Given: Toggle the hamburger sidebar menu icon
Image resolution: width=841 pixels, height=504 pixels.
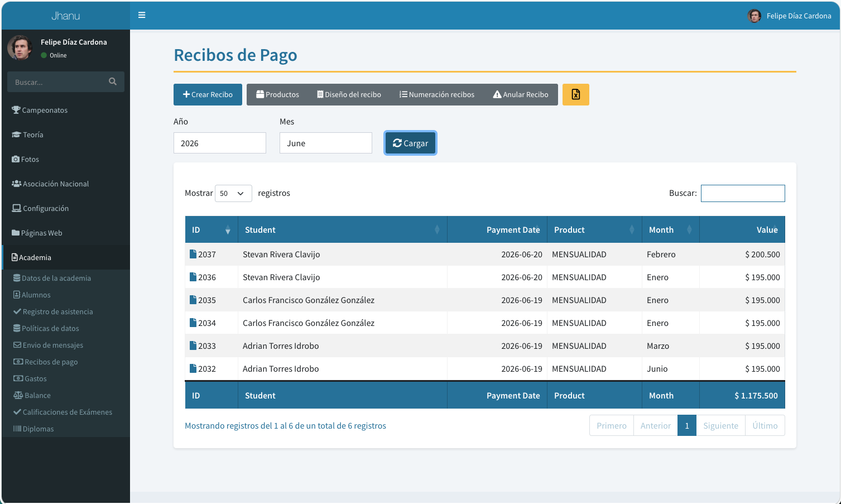Looking at the screenshot, I should 142,15.
